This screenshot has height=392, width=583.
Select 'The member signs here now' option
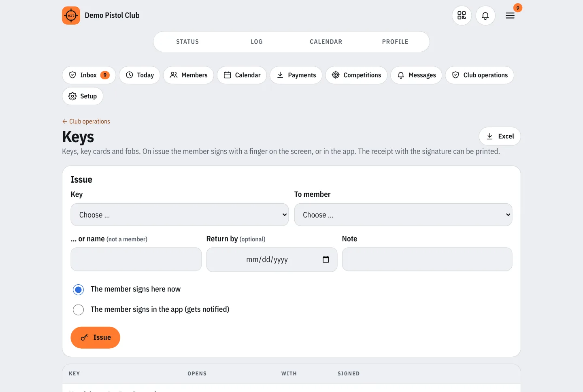79,290
